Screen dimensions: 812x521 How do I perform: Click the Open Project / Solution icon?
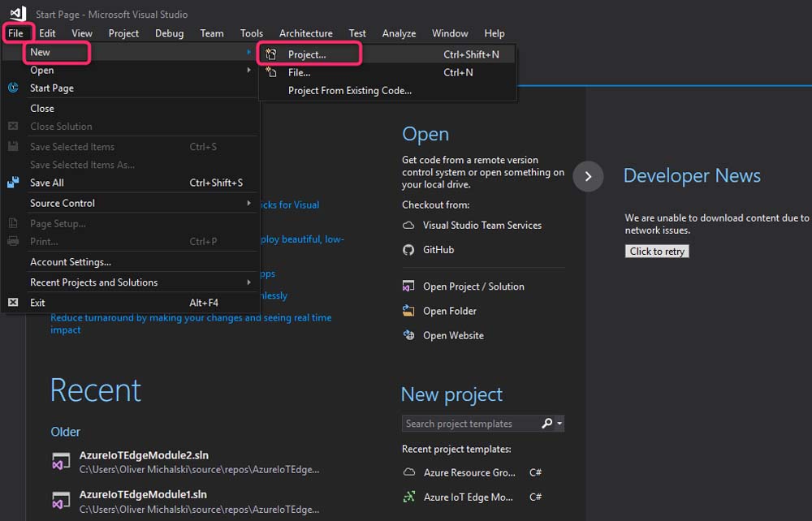[x=408, y=286]
